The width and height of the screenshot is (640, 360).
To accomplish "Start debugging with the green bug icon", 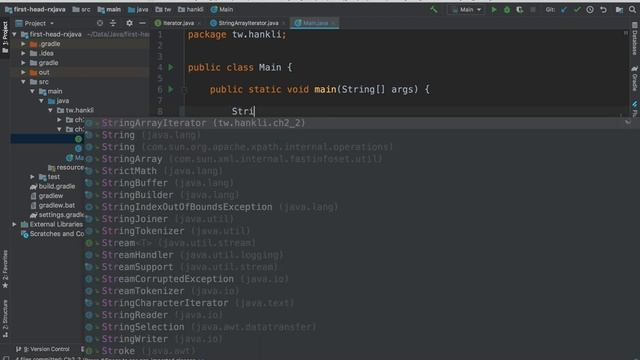I will coord(507,9).
